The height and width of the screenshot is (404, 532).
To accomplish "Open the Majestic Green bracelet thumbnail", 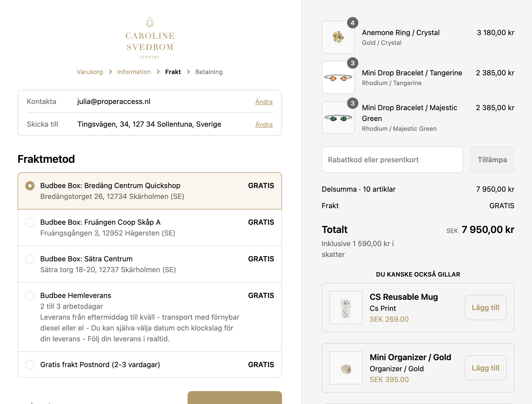I will (338, 118).
